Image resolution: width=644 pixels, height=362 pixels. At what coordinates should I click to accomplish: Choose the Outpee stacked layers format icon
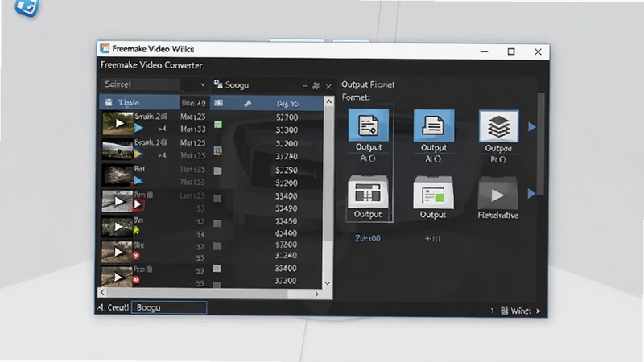point(498,126)
